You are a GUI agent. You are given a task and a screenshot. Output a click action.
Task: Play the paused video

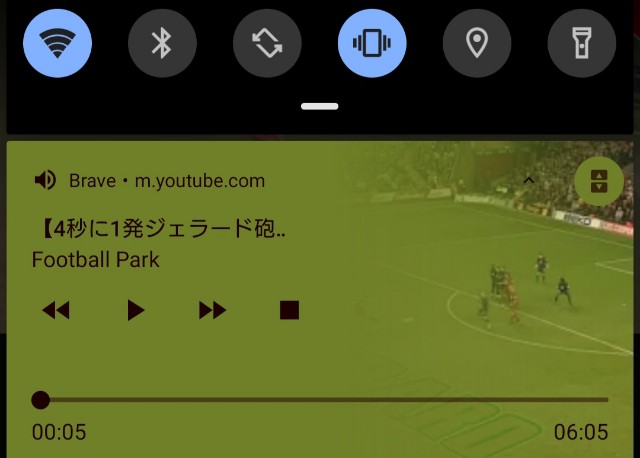pyautogui.click(x=136, y=310)
